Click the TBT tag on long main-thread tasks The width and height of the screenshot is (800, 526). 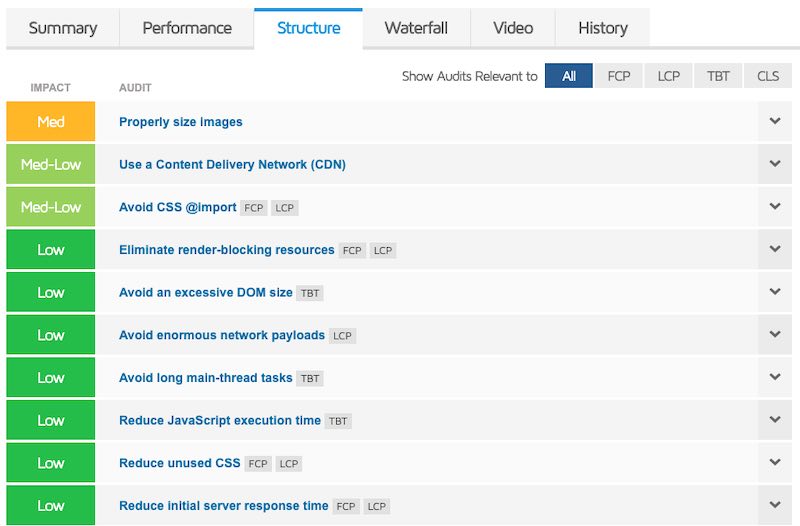[310, 378]
